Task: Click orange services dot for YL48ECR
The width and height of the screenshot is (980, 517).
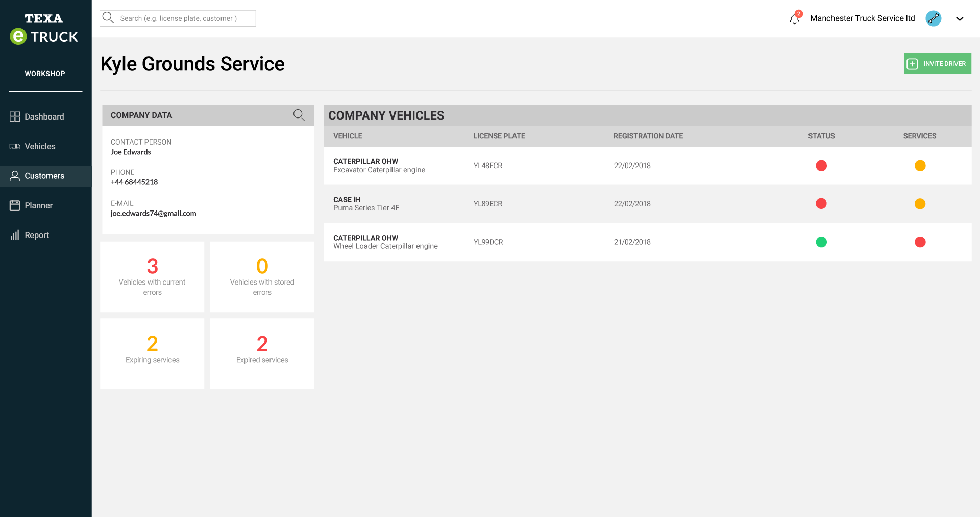Action: [920, 166]
